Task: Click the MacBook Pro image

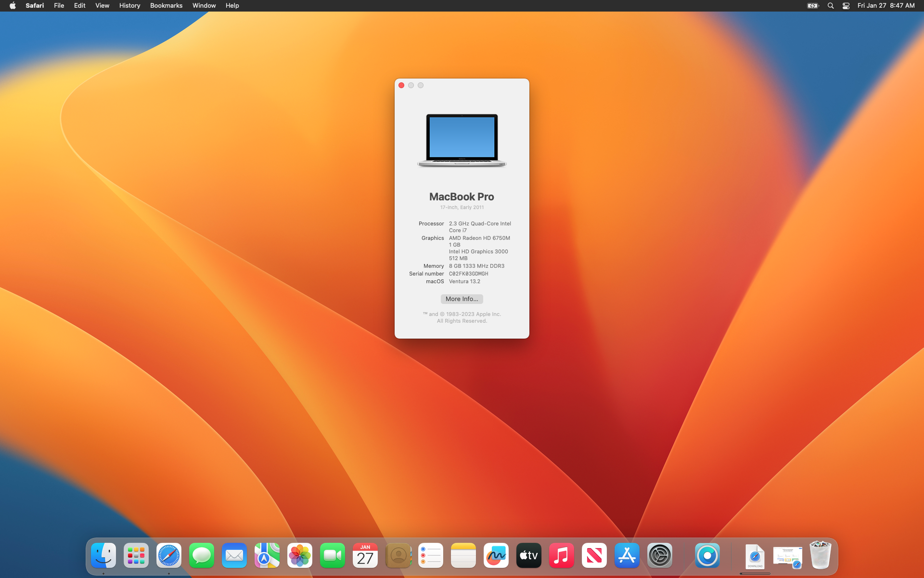Action: coord(462,140)
